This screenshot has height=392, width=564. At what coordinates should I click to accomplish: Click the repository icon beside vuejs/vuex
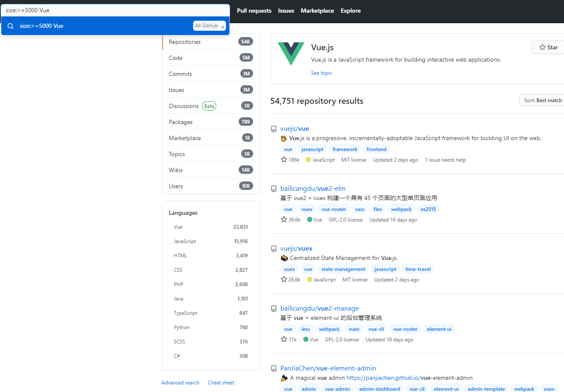(x=274, y=249)
